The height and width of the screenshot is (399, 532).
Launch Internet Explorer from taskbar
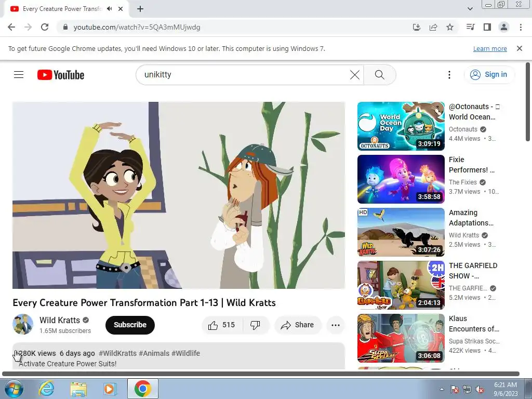(x=46, y=389)
